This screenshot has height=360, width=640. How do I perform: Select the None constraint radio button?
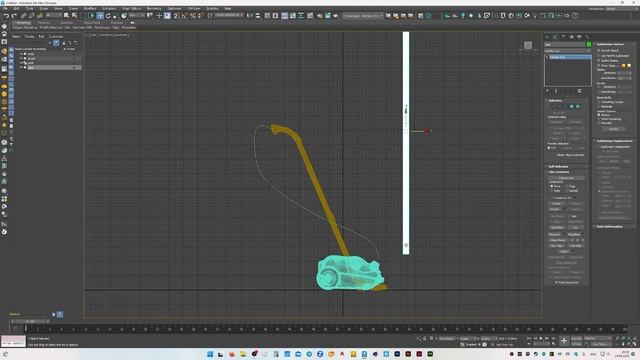552,186
